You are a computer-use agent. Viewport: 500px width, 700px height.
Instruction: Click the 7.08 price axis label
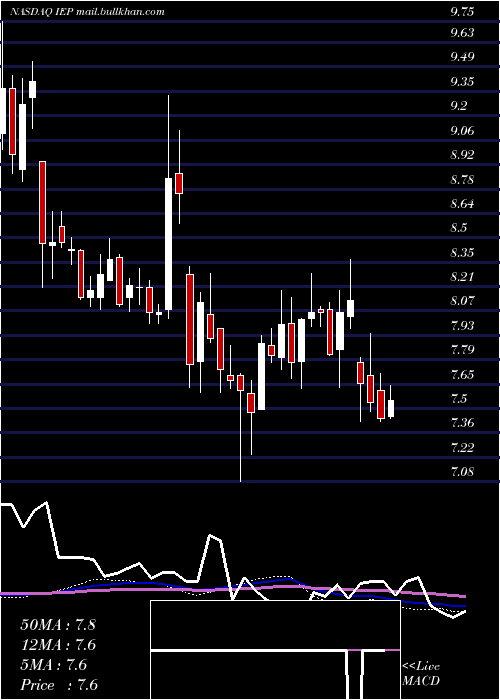pyautogui.click(x=462, y=471)
